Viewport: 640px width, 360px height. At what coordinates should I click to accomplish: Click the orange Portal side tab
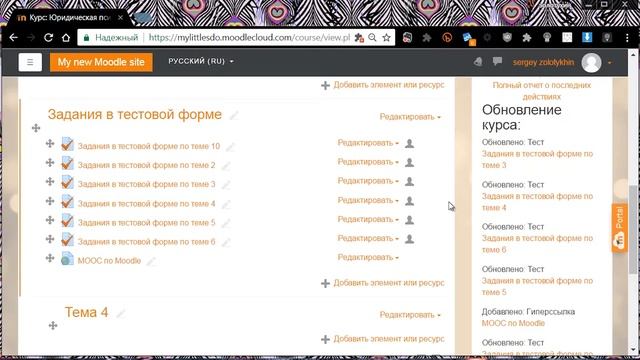pos(619,228)
